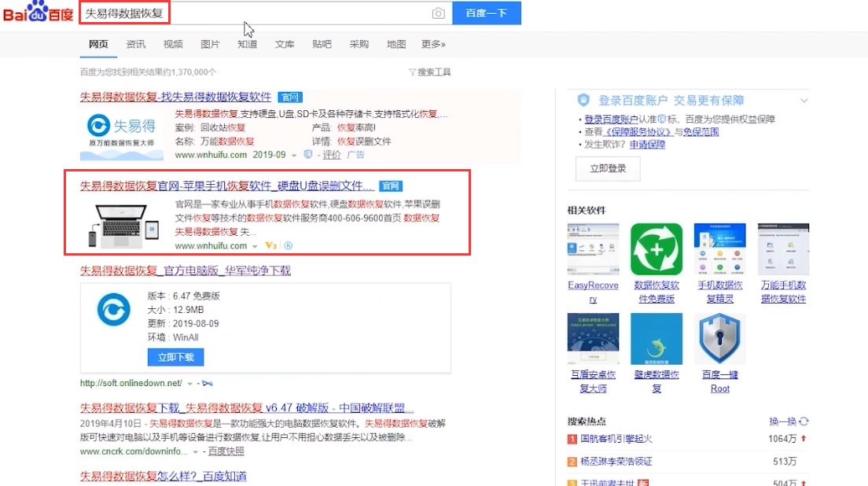Click the camera icon for image search
Screen dimensions: 868x486
coord(438,13)
